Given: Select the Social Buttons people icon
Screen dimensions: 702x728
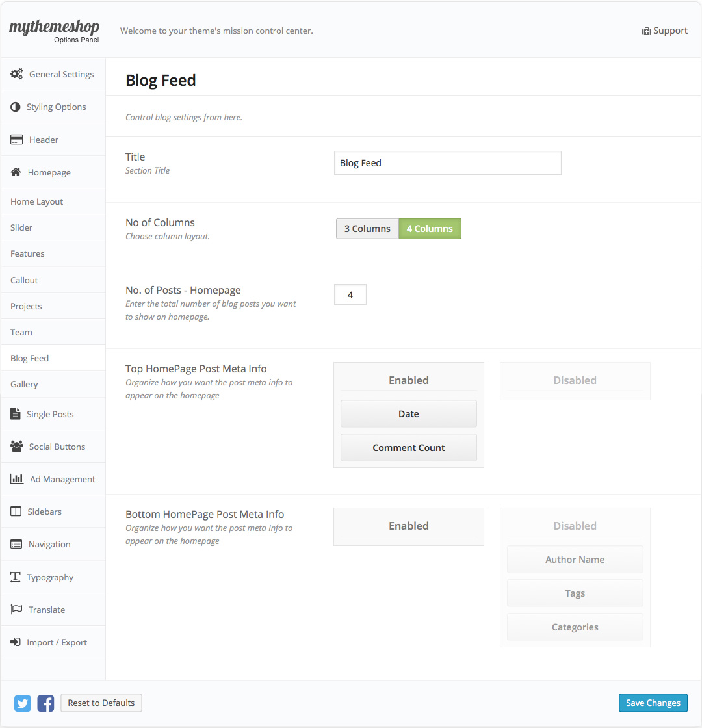Looking at the screenshot, I should point(15,446).
